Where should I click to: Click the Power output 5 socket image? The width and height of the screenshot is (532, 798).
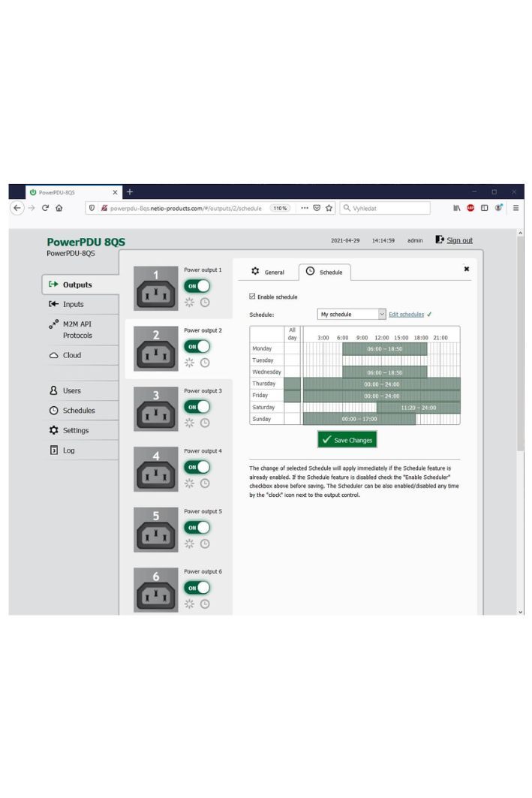click(155, 529)
